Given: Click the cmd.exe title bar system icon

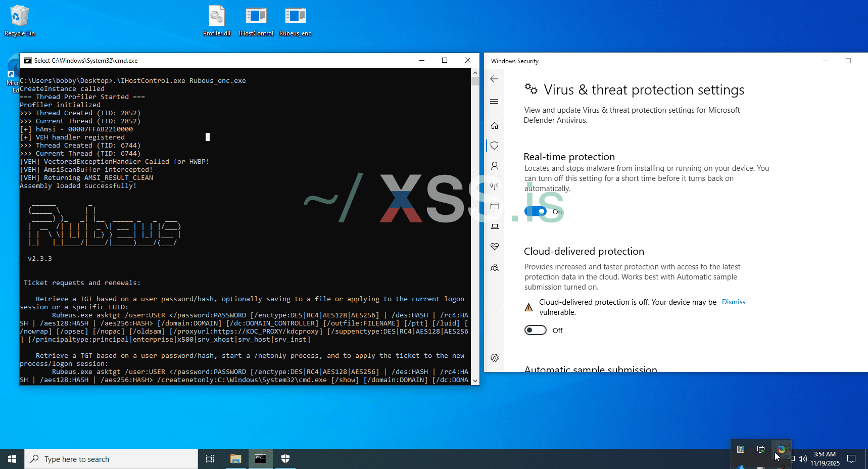Looking at the screenshot, I should tap(28, 61).
